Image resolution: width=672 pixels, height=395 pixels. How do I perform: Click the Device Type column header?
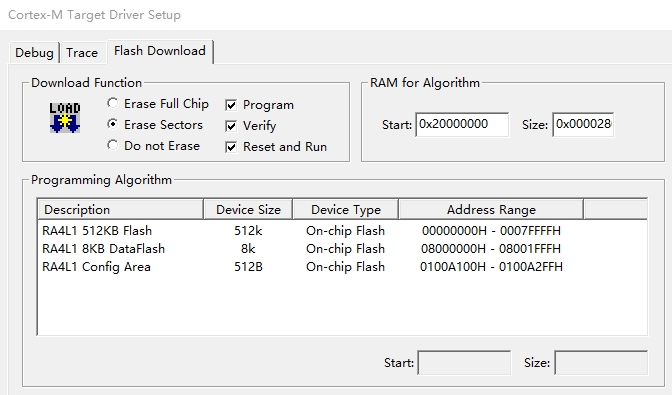(x=345, y=209)
